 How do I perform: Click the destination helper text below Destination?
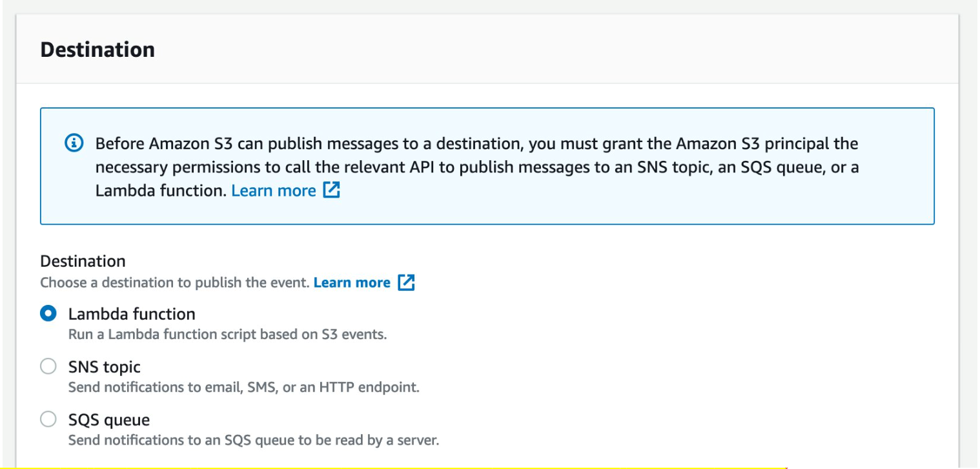coord(174,282)
